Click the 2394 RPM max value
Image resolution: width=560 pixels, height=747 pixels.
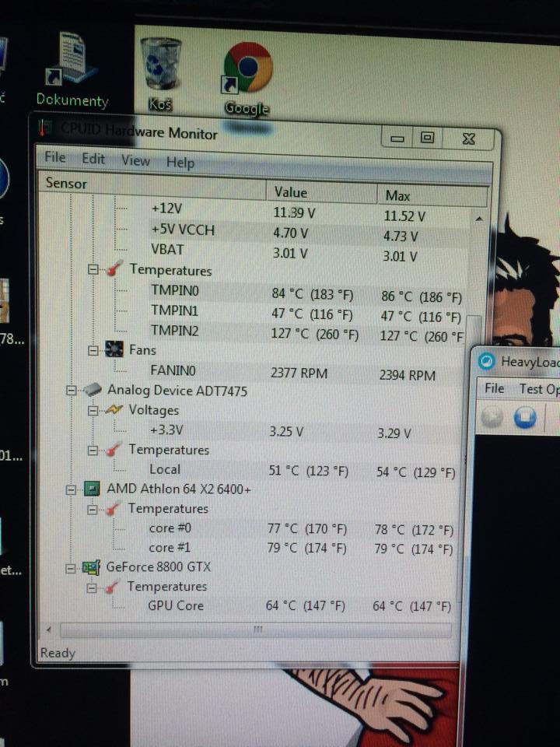coord(407,375)
